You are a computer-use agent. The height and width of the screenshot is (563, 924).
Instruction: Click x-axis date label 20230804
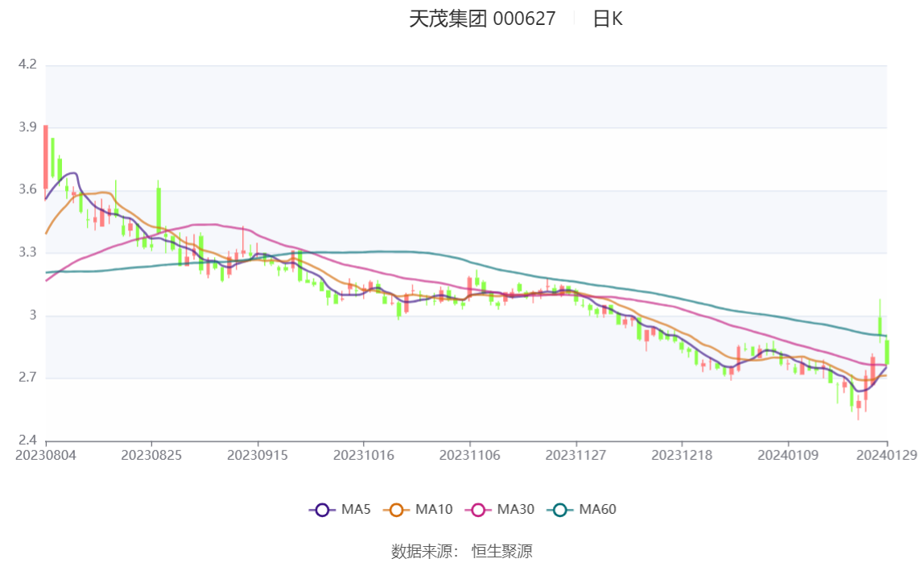(45, 455)
